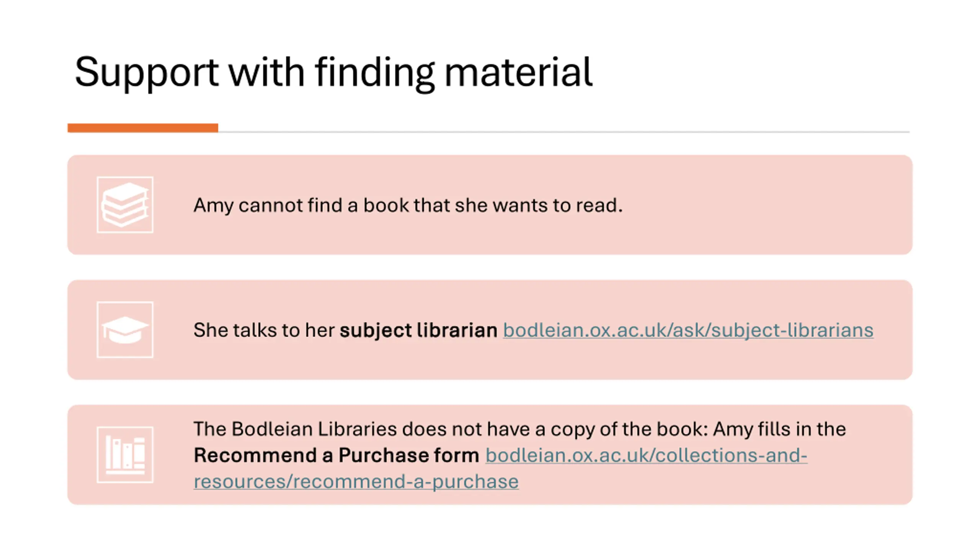Viewport: 980px width, 551px height.
Task: Select the slide title Support with finding material
Action: pyautogui.click(x=333, y=73)
